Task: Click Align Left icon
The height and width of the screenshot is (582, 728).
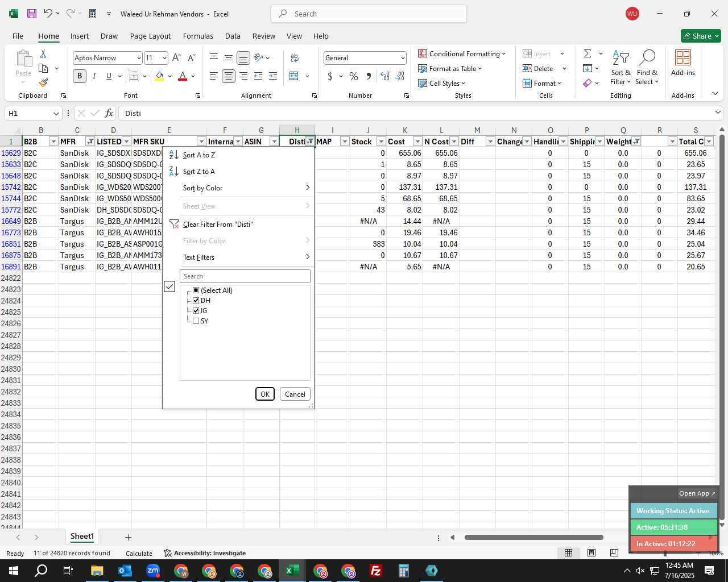Action: point(214,76)
